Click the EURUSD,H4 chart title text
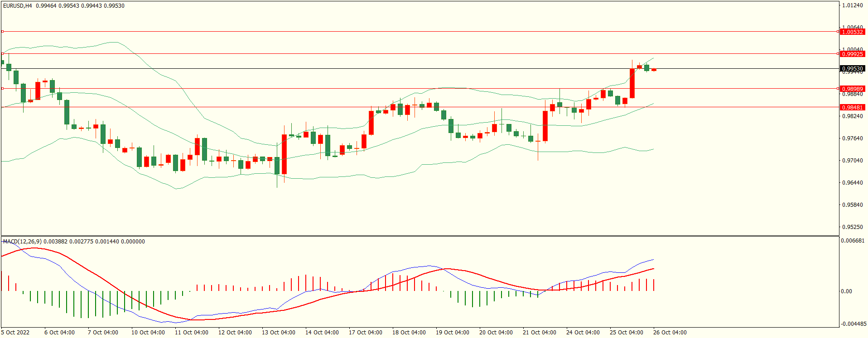The image size is (868, 338). 18,6
